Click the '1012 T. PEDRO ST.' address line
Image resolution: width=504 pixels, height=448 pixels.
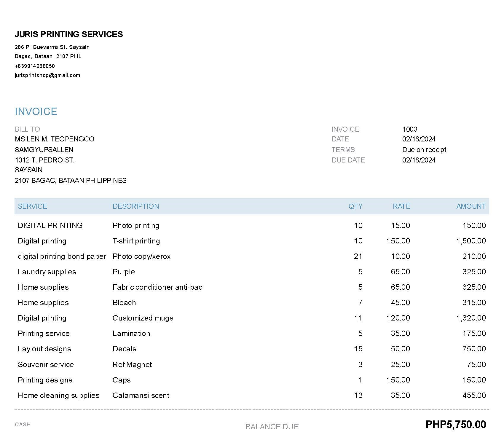[45, 160]
